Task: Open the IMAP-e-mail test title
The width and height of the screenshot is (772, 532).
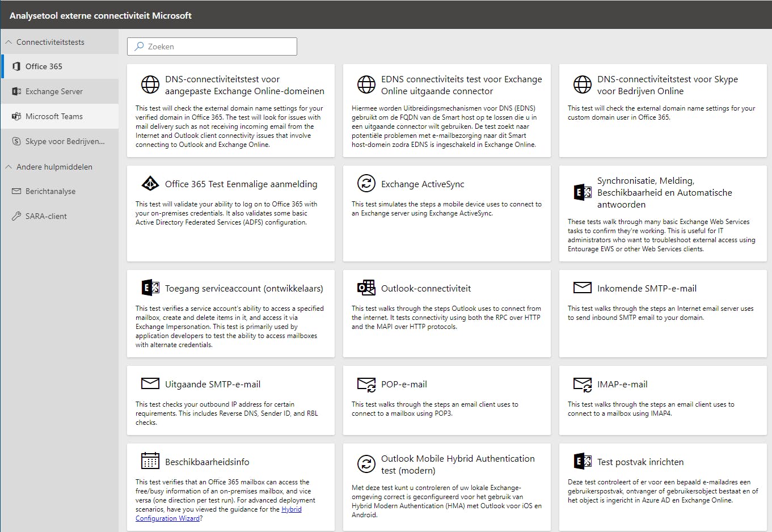Action: 622,384
